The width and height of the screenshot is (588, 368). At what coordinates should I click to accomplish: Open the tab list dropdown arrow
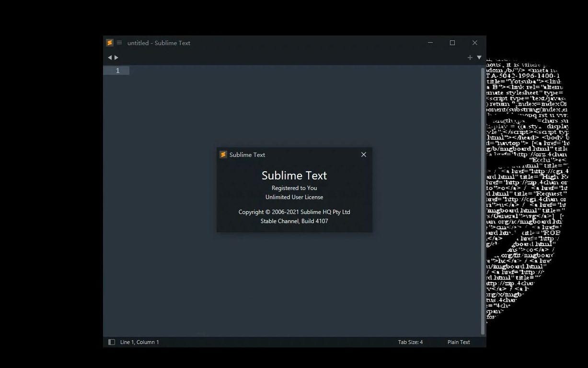coord(479,58)
